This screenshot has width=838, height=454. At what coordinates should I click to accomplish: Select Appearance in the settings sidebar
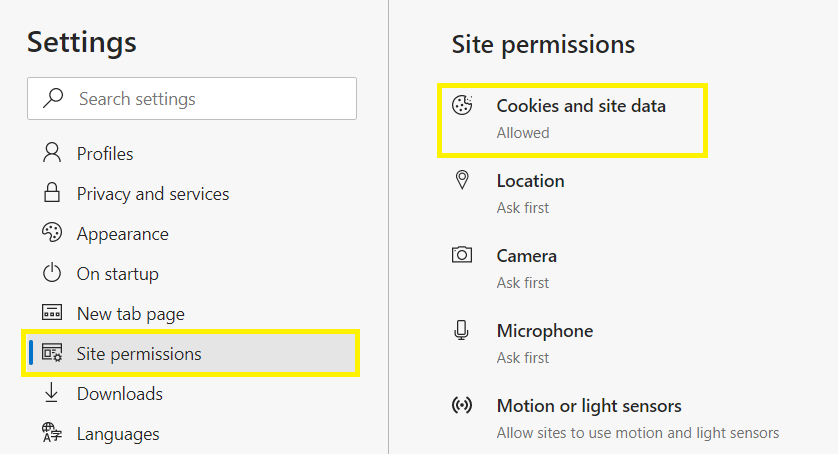pyautogui.click(x=122, y=234)
